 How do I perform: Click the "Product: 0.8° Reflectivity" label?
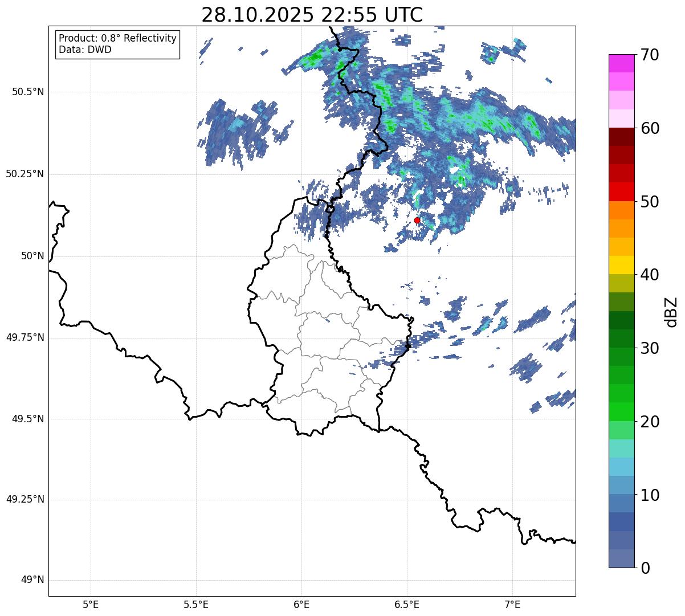[118, 38]
